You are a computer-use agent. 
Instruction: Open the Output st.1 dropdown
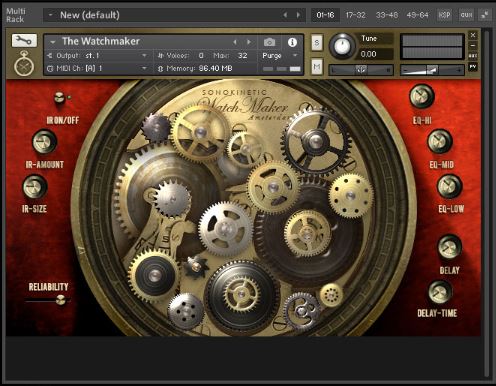click(97, 55)
